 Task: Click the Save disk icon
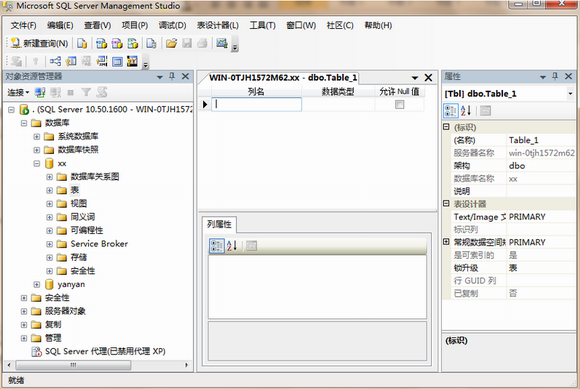tap(187, 43)
